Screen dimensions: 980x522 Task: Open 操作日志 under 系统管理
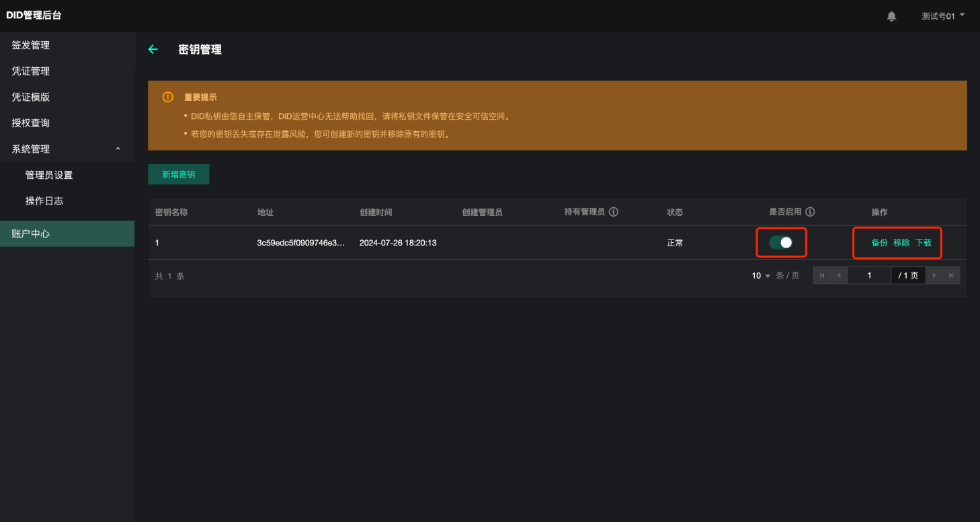coord(44,201)
